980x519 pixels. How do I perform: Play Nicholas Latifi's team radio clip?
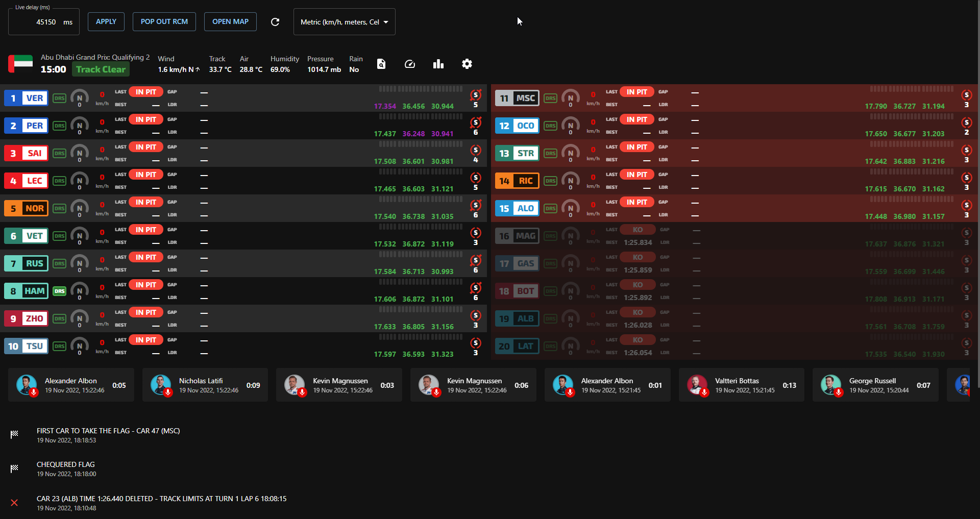click(161, 385)
